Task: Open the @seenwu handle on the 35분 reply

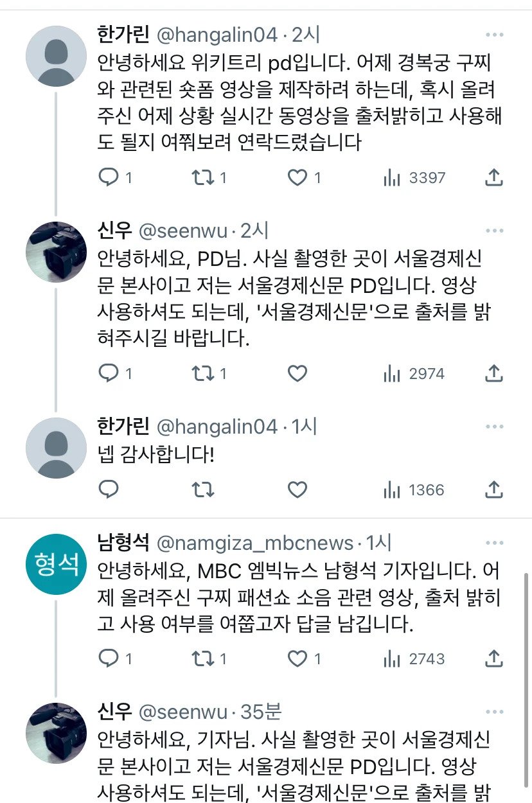Action: coord(183,712)
